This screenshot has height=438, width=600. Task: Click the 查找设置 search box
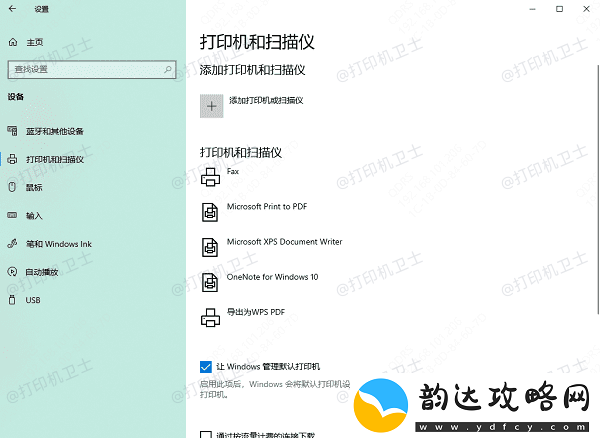coord(92,70)
